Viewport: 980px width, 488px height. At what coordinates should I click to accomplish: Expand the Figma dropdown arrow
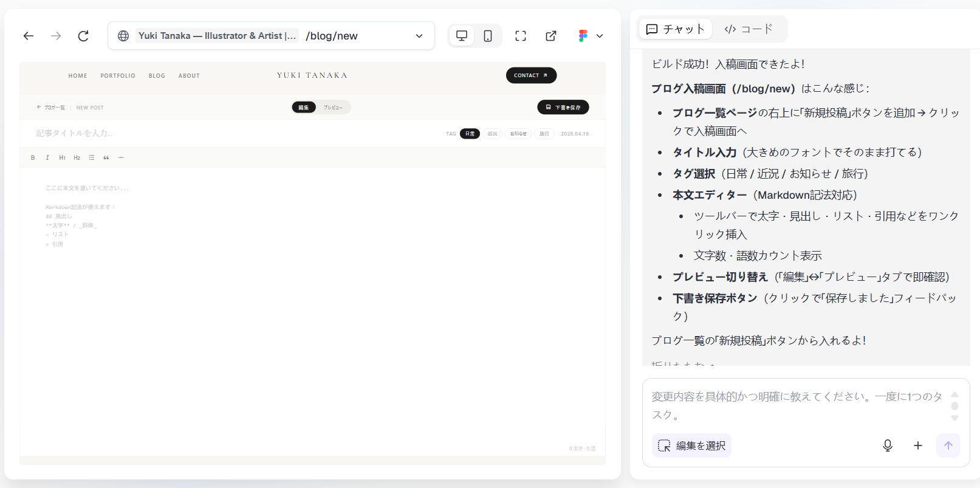coord(600,36)
